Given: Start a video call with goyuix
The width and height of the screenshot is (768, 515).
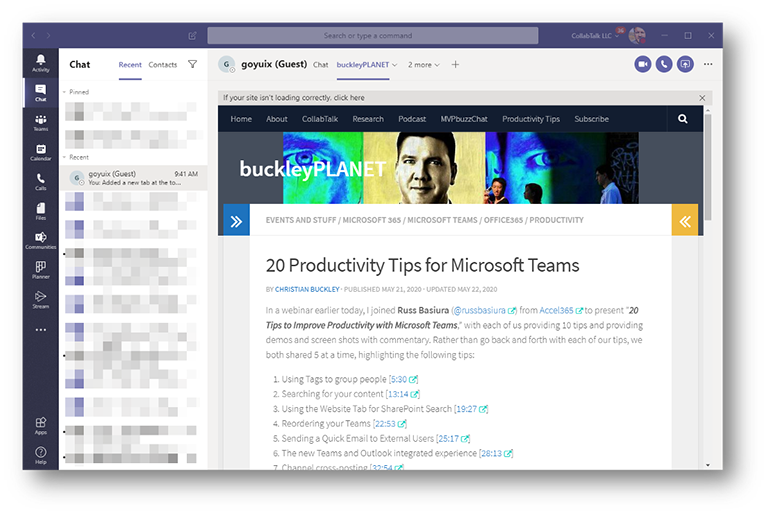Looking at the screenshot, I should (x=643, y=64).
